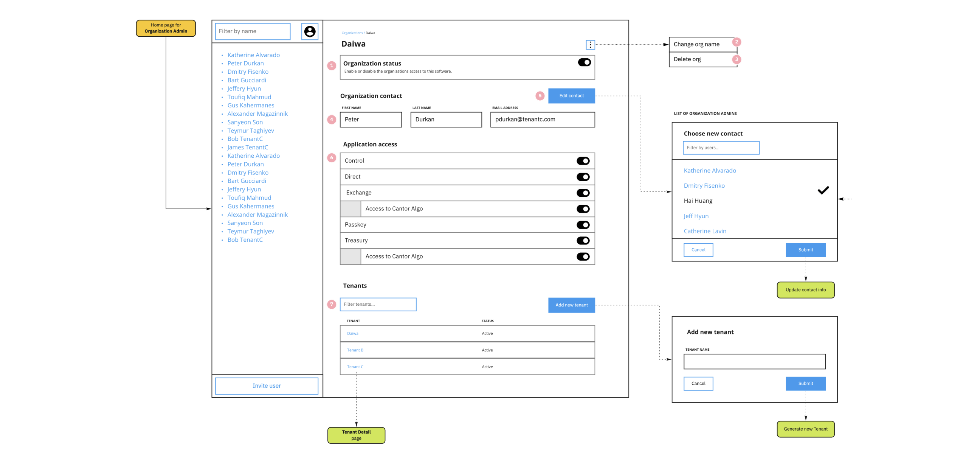Click the Filter by name search field

tap(253, 31)
